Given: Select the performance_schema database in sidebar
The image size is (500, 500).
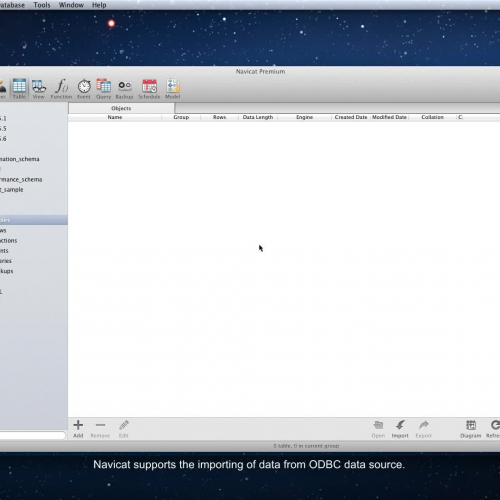Looking at the screenshot, I should click(x=21, y=179).
